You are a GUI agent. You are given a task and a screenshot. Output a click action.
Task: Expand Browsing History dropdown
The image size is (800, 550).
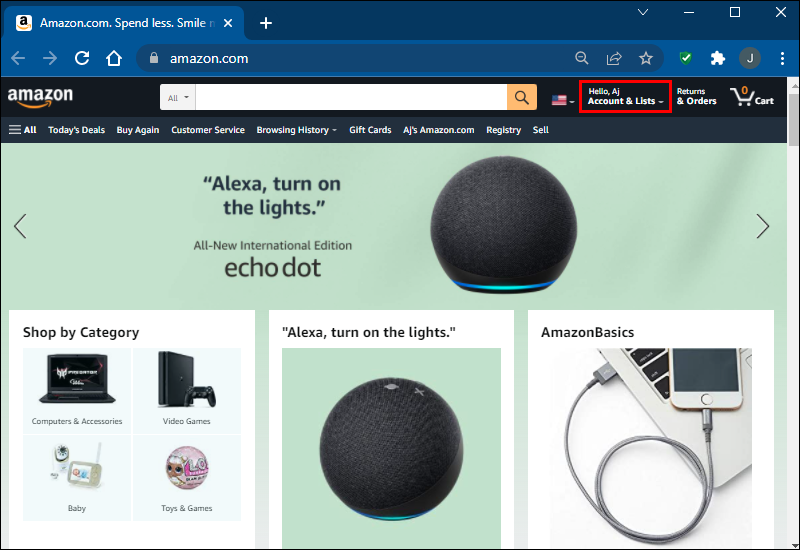296,130
